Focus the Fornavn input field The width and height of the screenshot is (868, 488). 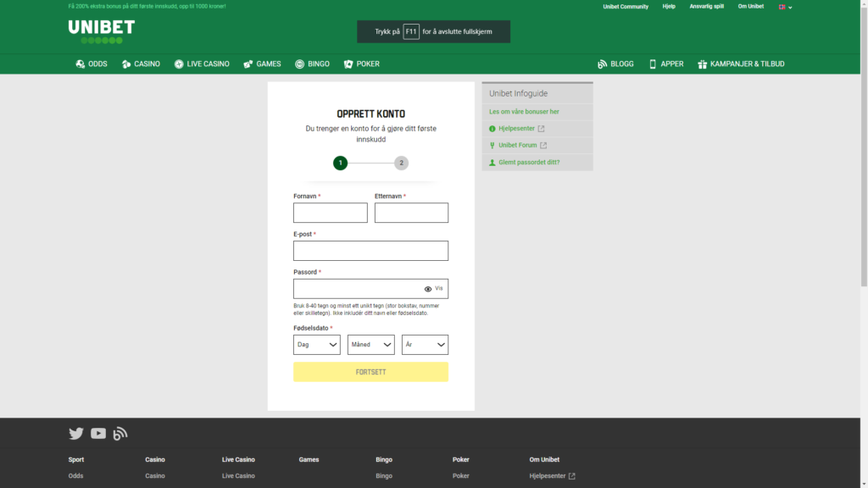click(x=330, y=213)
